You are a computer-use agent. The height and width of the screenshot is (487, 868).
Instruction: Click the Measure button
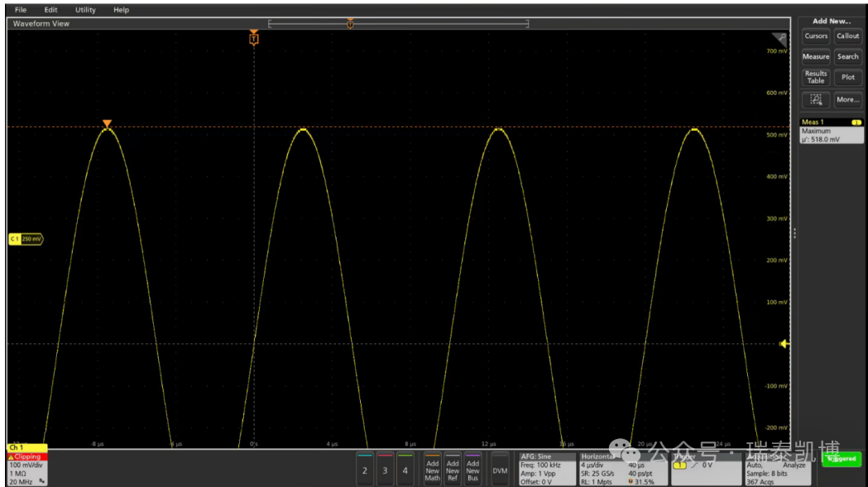815,57
